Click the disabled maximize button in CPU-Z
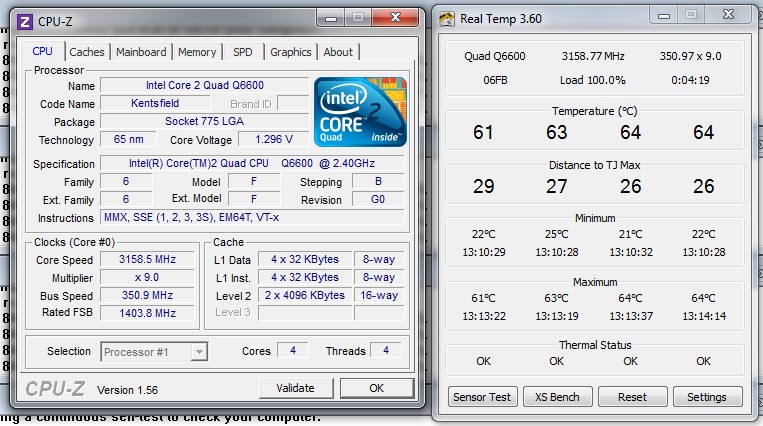Viewport: 763px width, 426px height. coord(358,18)
